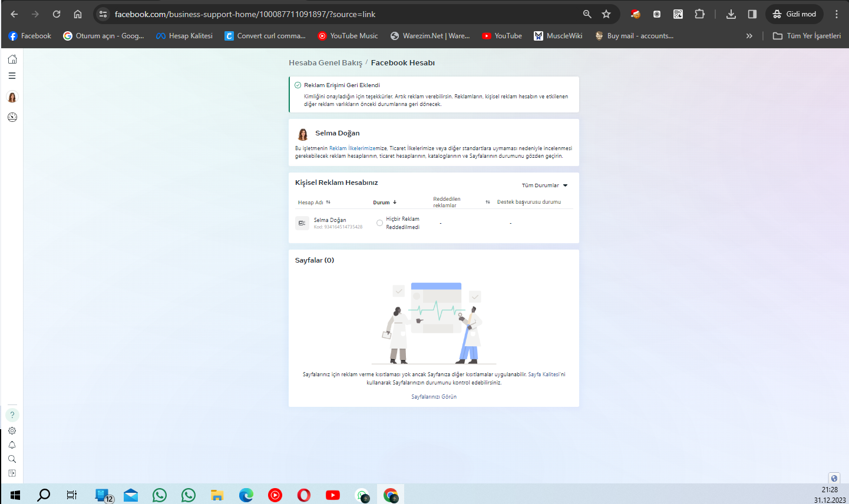This screenshot has width=849, height=504.
Task: Click the Sayfalarınızı Görün link
Action: 434,397
